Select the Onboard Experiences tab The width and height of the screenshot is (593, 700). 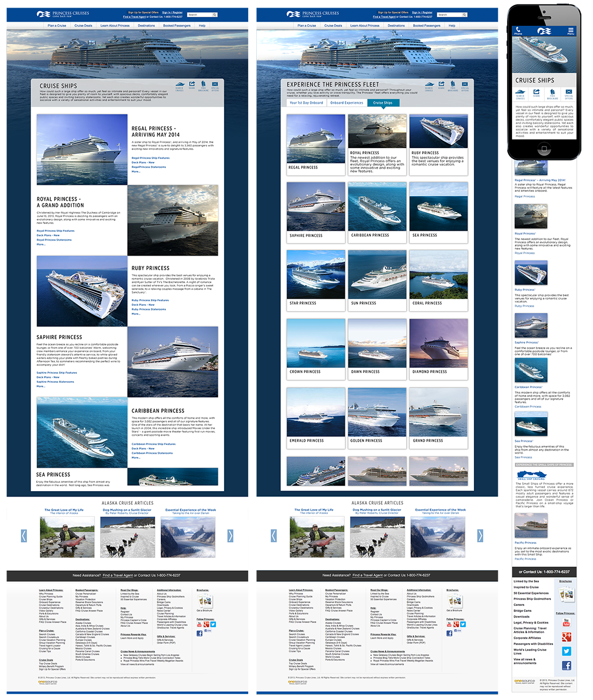347,103
